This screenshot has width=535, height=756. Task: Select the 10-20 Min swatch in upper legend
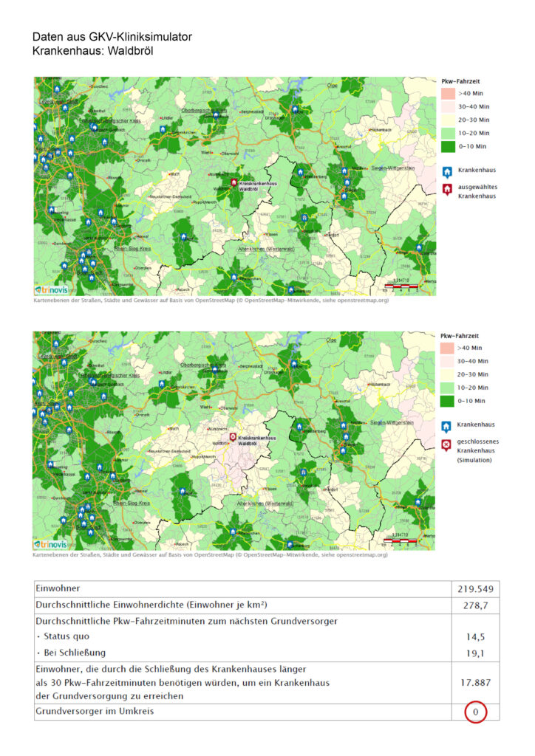tap(448, 133)
